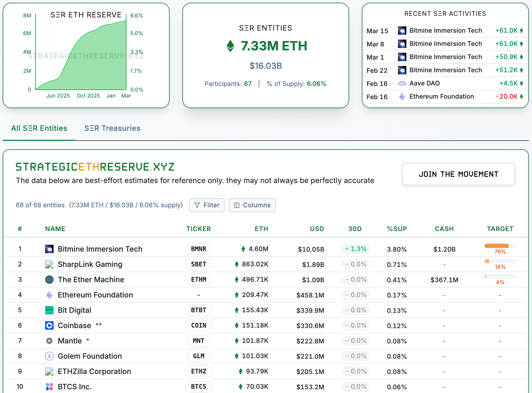Open the Columns selector

[x=252, y=205]
